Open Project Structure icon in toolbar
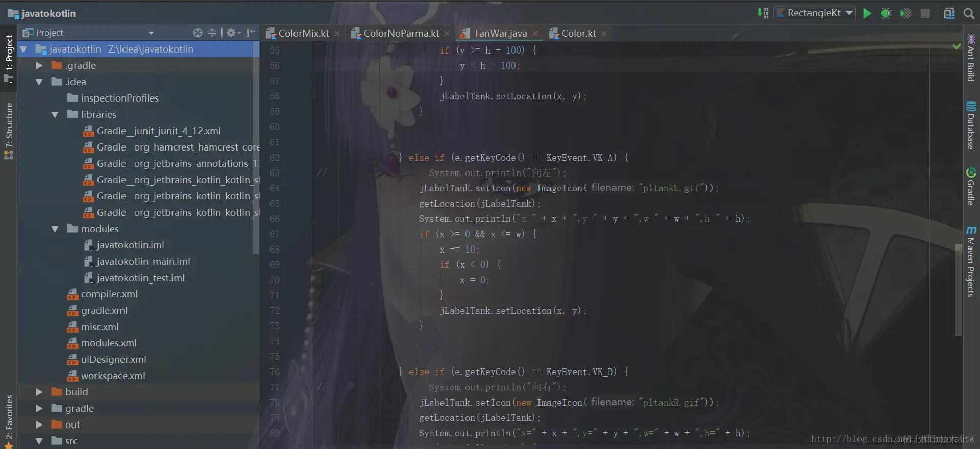980x449 pixels. point(949,13)
